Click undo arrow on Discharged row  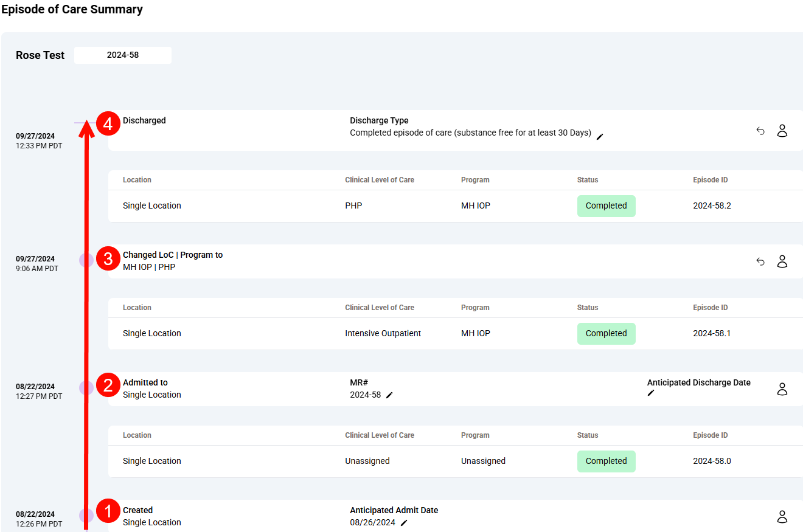[x=760, y=131]
